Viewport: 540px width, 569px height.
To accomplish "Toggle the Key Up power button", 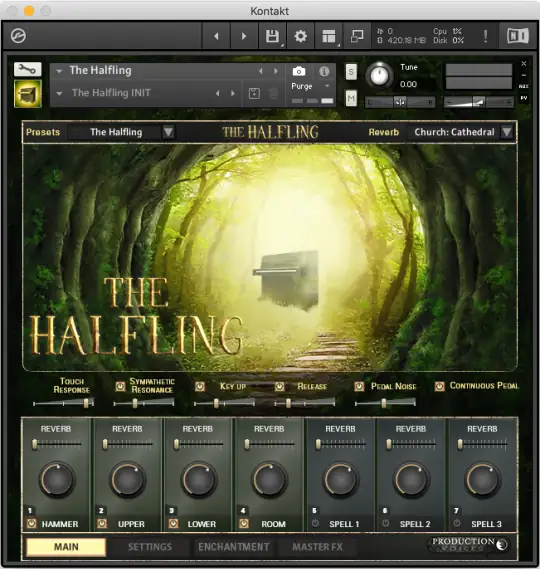I will pos(200,386).
